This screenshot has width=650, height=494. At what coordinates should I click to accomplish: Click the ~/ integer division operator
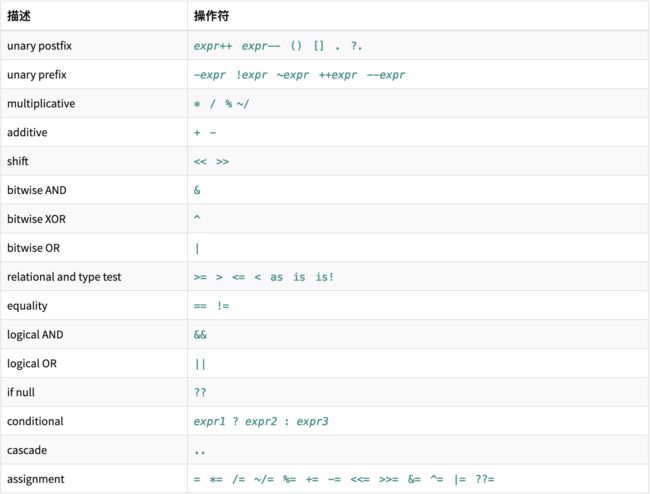[243, 104]
